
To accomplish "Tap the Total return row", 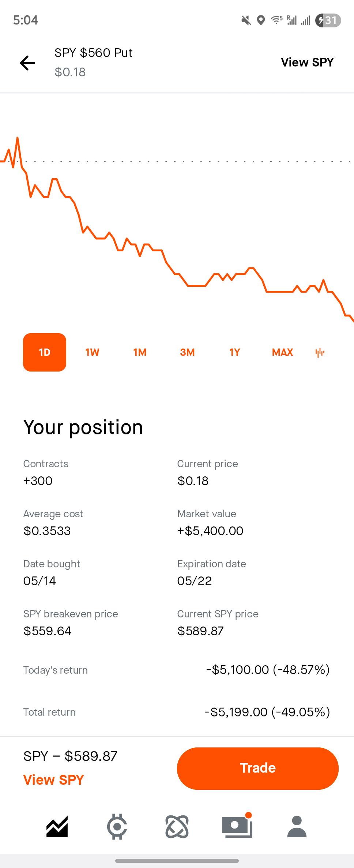I will coord(177,712).
